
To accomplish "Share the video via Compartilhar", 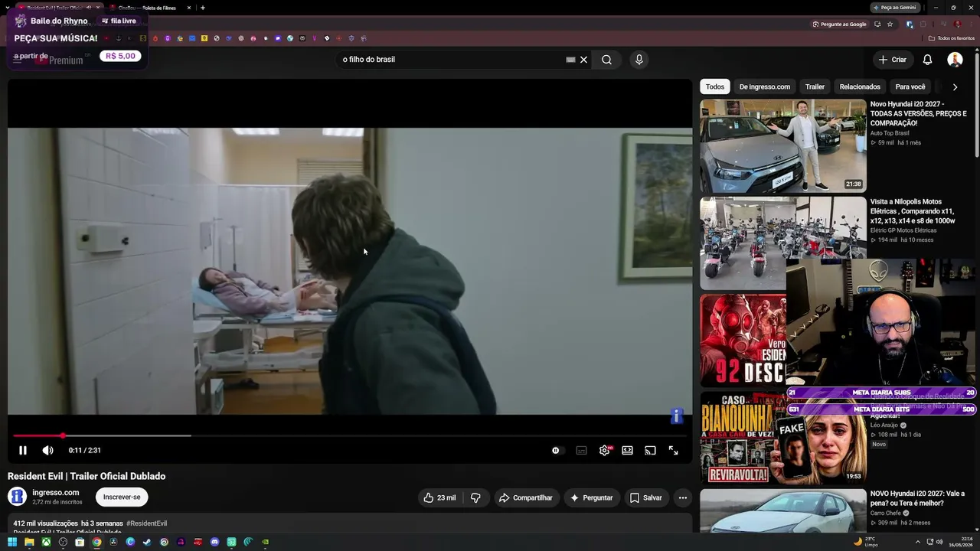I will 527,497.
